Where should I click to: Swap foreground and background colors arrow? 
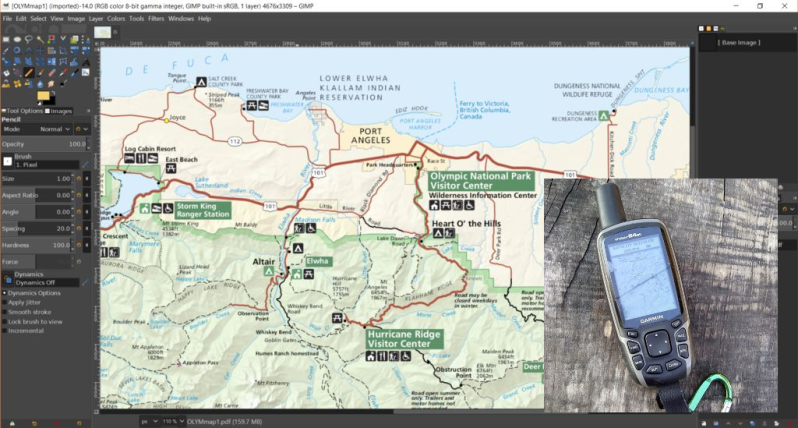[53, 93]
